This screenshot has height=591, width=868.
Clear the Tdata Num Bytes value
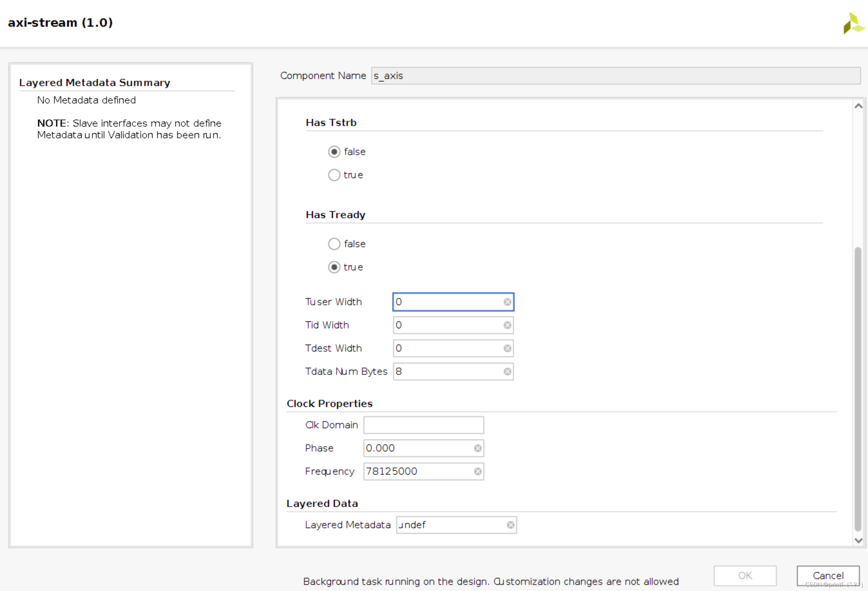pyautogui.click(x=507, y=371)
